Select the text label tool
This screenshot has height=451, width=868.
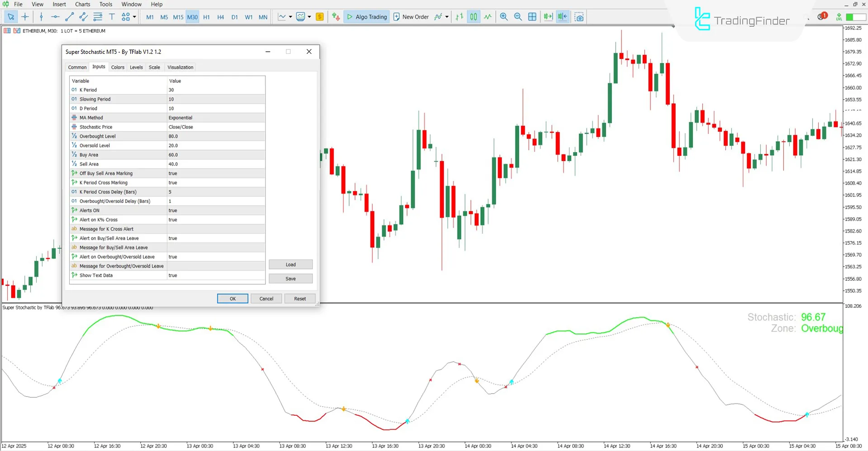tap(112, 17)
